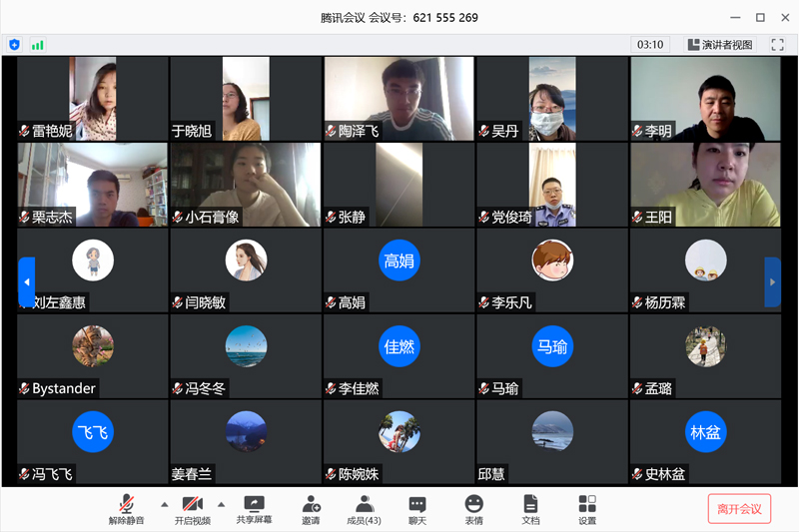
Task: Click the 共享屏幕 share screen icon
Action: [x=254, y=508]
